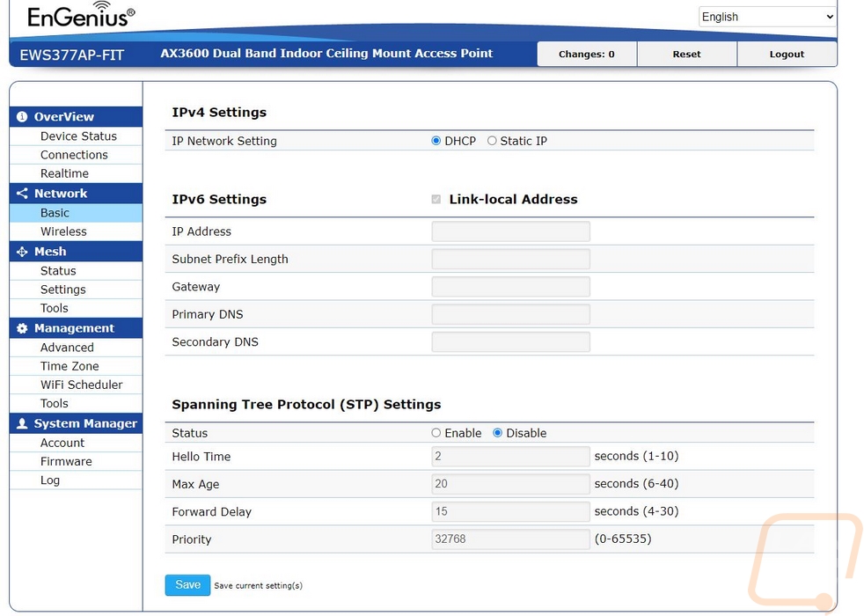
Task: Choose Disable for STP status
Action: [498, 433]
